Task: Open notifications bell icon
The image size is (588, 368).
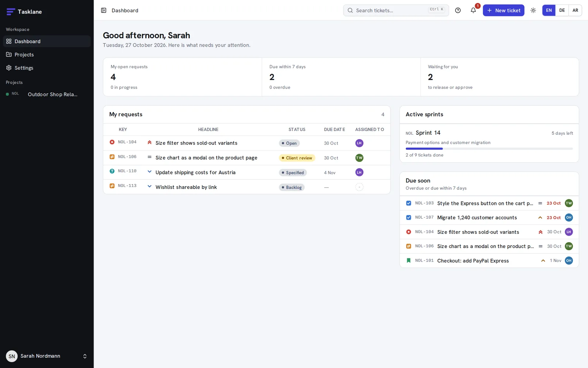Action: click(473, 10)
